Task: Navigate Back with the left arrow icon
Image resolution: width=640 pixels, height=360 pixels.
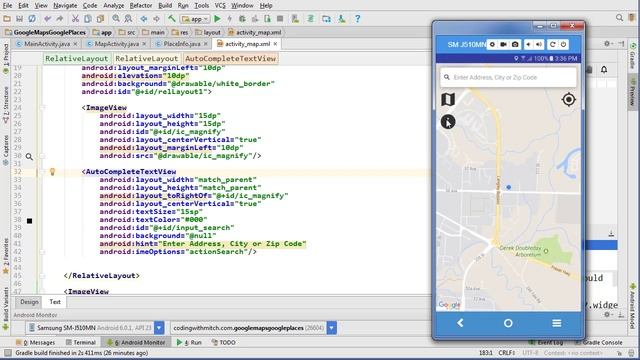Action: [x=144, y=19]
